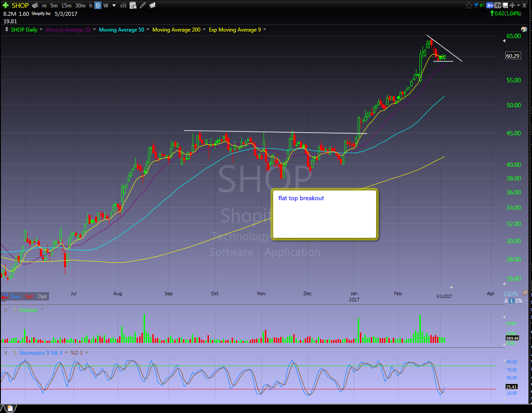Open the Exp Moving Average 9 dropdown arrow
The height and width of the screenshot is (413, 532).
pos(265,30)
